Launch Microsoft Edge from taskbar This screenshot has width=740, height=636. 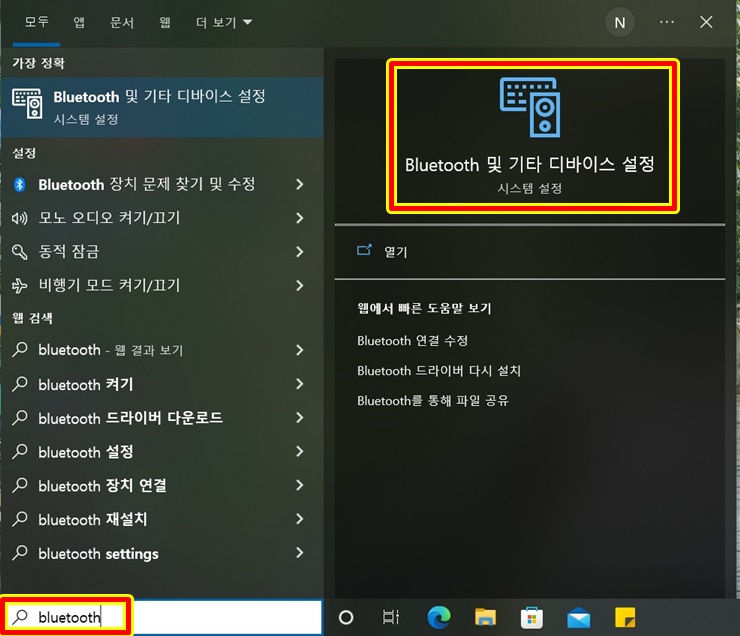coord(439,617)
